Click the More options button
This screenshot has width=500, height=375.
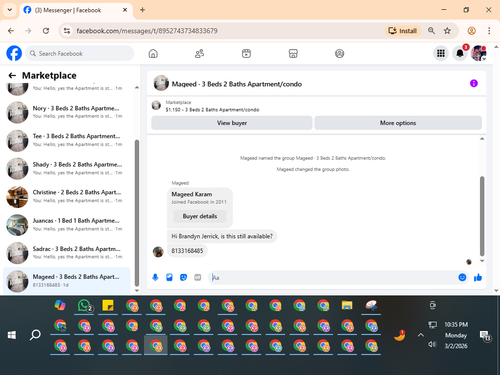click(x=398, y=123)
